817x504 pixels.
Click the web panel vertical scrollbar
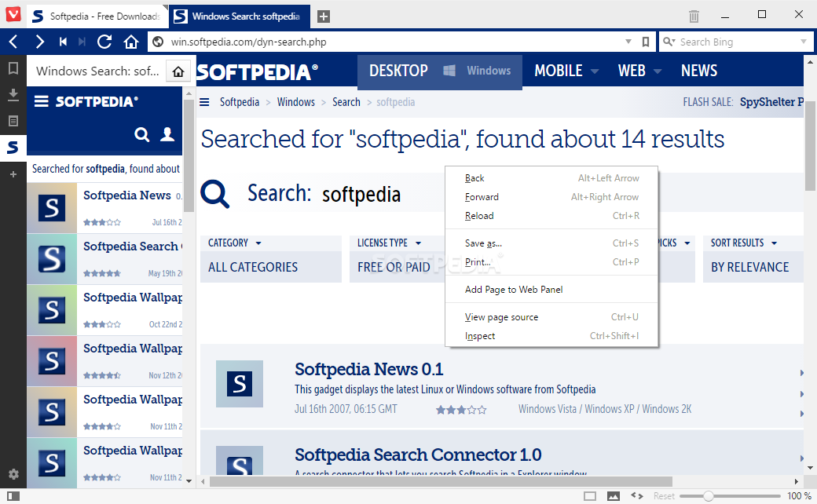pyautogui.click(x=189, y=156)
